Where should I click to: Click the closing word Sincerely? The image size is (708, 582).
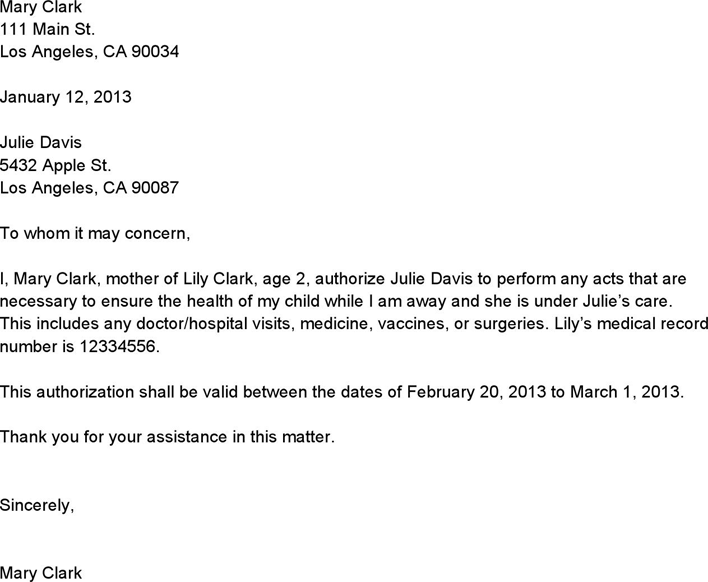point(37,505)
